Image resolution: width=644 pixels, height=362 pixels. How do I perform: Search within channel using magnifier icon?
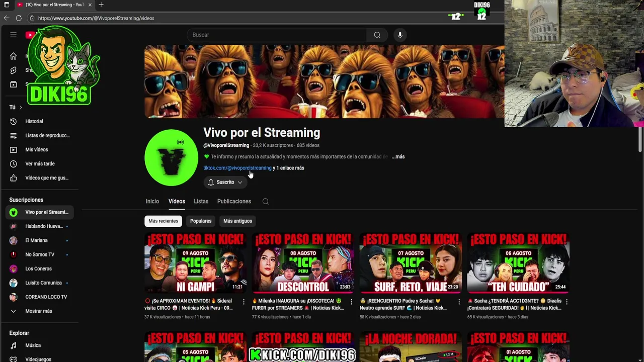(266, 202)
